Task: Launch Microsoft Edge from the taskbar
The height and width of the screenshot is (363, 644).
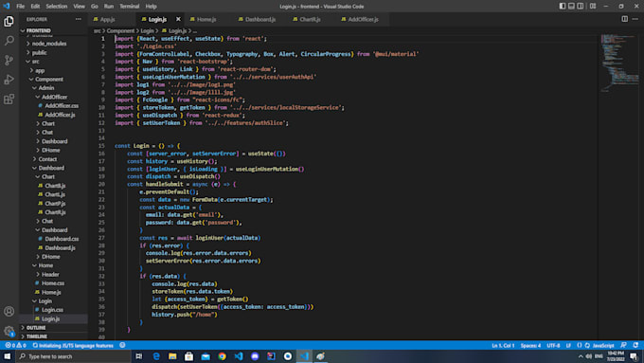Action: click(x=156, y=356)
